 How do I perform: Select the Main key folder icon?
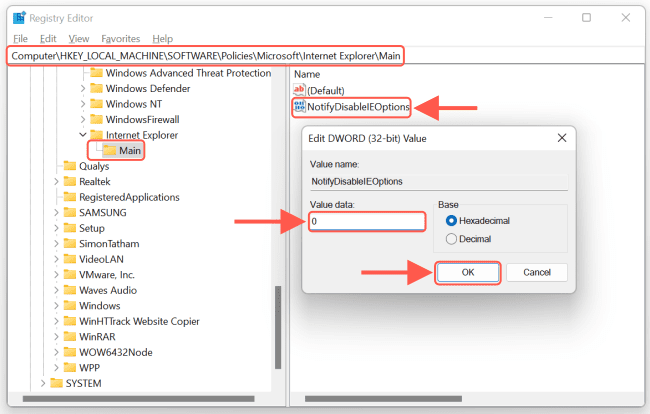click(x=109, y=150)
